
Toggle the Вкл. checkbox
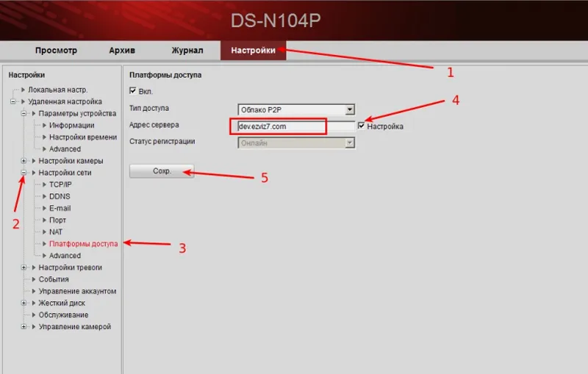point(133,90)
